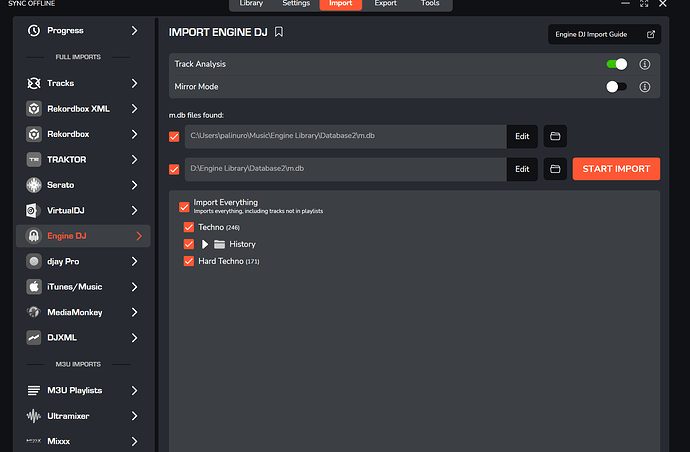The image size is (690, 452).
Task: Open the Engine DJ orange chevron
Action: [139, 236]
